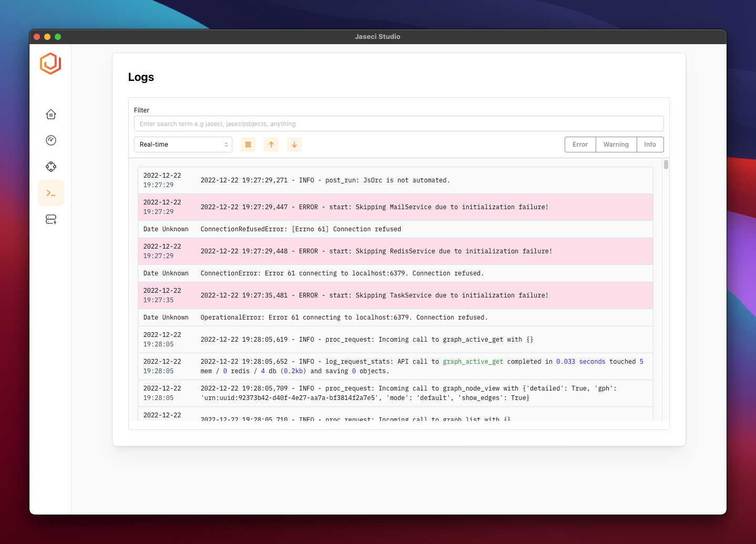The height and width of the screenshot is (544, 756).
Task: Toggle the Warning log filter
Action: pyautogui.click(x=616, y=144)
